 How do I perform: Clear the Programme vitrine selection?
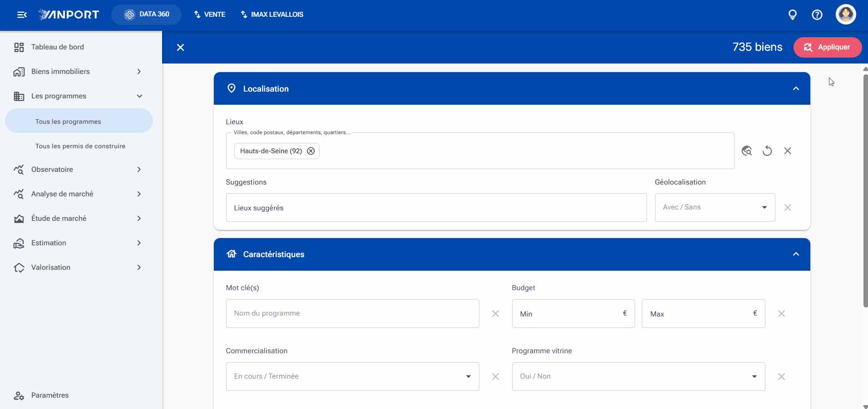click(781, 376)
